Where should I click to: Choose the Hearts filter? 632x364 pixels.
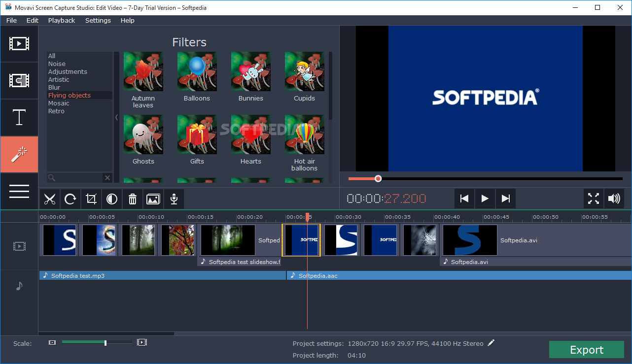click(x=251, y=134)
